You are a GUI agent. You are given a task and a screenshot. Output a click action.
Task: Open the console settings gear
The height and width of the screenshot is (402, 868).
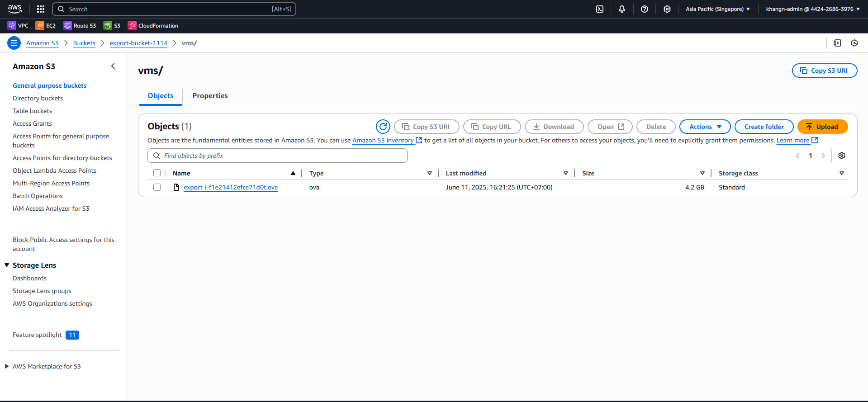tap(667, 9)
